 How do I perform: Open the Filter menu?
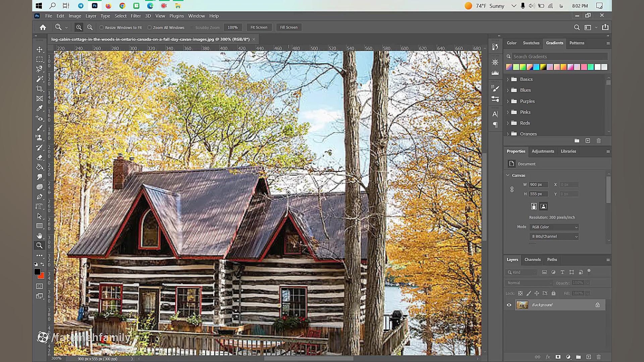point(136,16)
